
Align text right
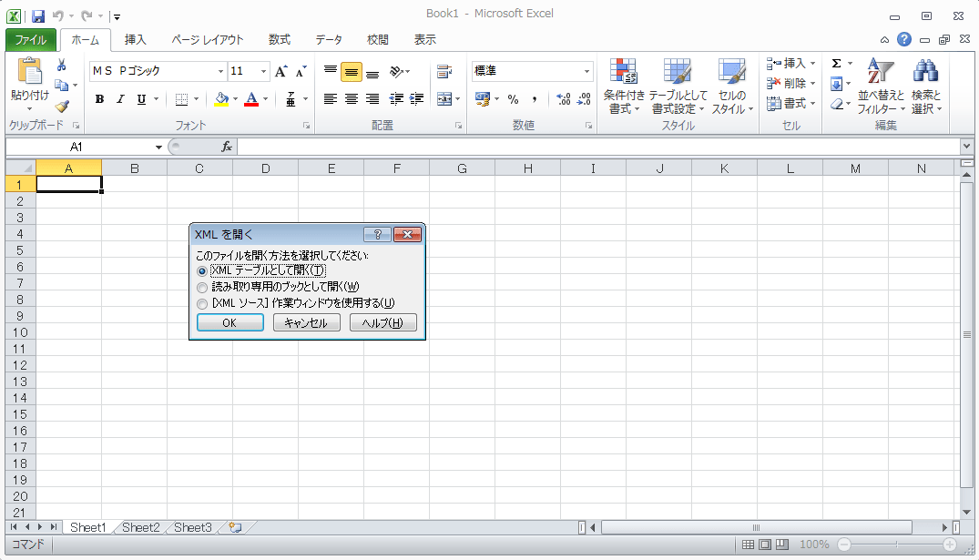[x=372, y=98]
